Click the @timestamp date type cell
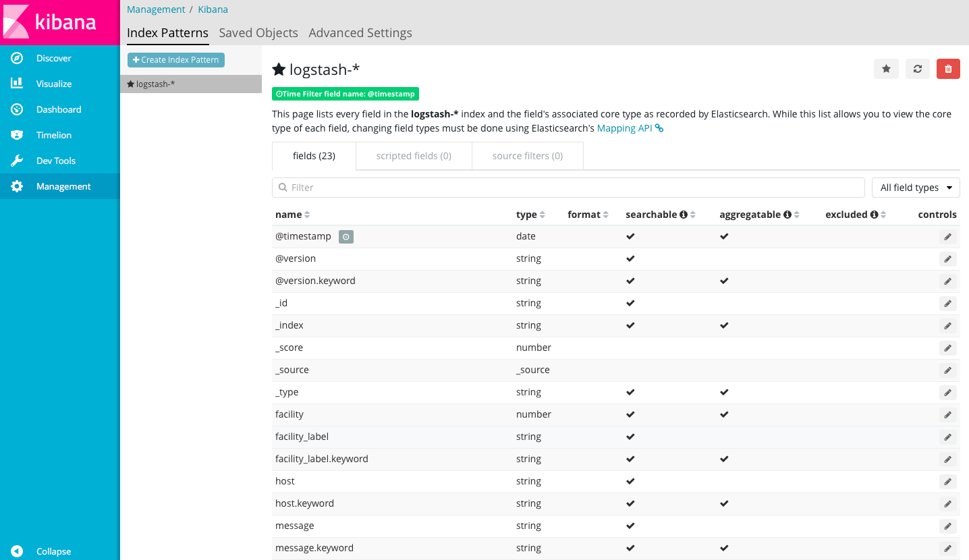Viewport: 969px width, 560px height. (526, 237)
